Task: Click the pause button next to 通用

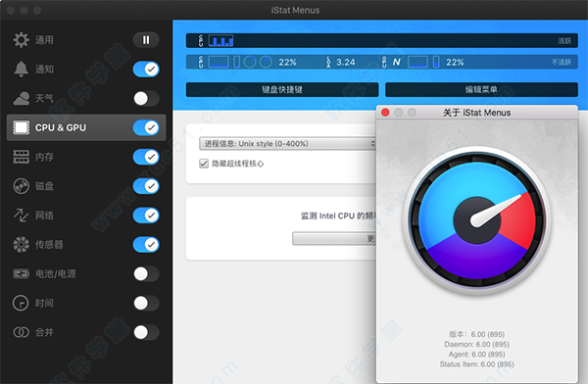Action: (146, 40)
